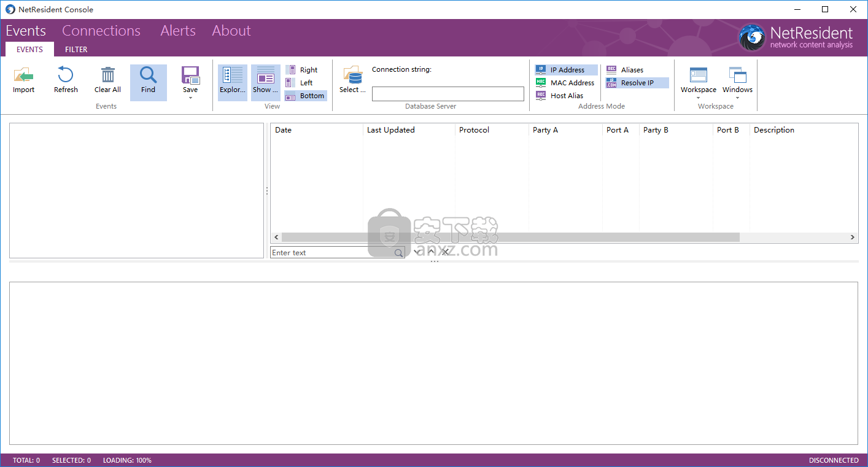Click the search magnifier in find box

[398, 253]
